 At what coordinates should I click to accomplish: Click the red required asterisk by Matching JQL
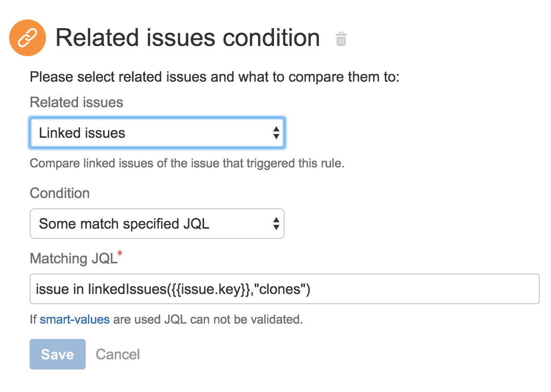120,254
